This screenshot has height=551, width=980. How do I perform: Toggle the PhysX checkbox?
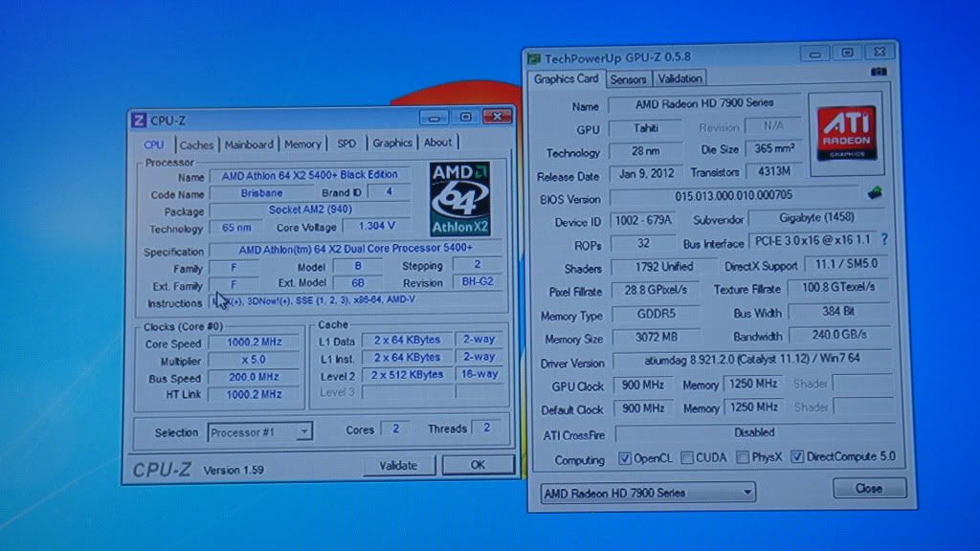click(x=743, y=458)
